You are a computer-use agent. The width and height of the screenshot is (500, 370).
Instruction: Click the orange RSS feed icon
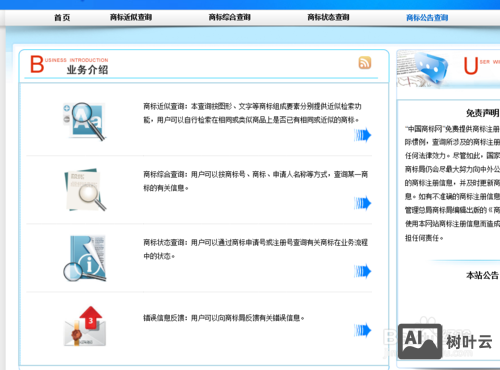pyautogui.click(x=365, y=63)
